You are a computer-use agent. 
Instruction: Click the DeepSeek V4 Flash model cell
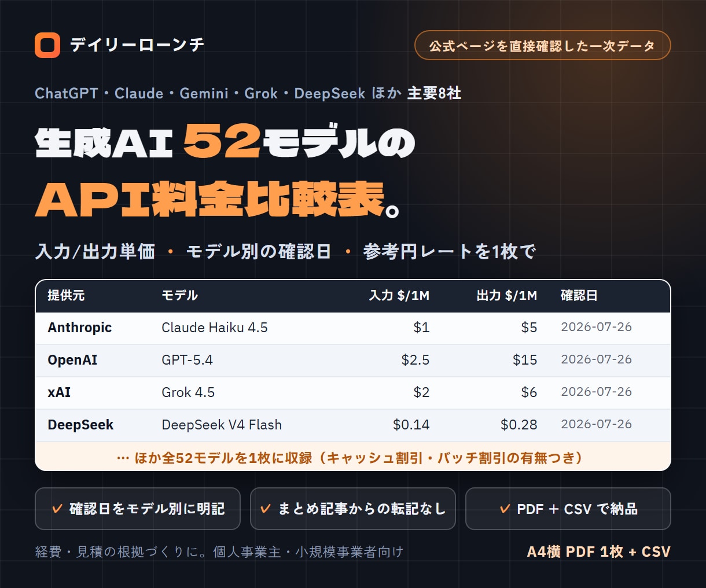tap(222, 425)
